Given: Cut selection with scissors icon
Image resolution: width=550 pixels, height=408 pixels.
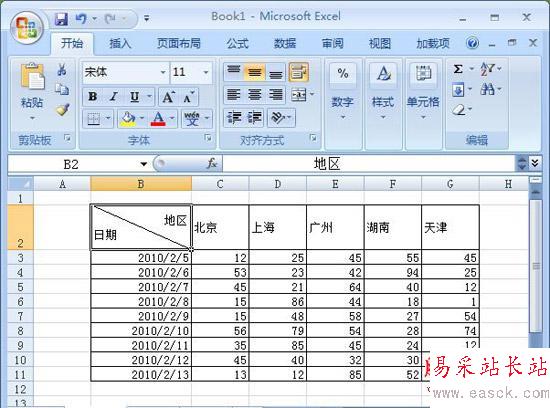Looking at the screenshot, I should (x=62, y=70).
